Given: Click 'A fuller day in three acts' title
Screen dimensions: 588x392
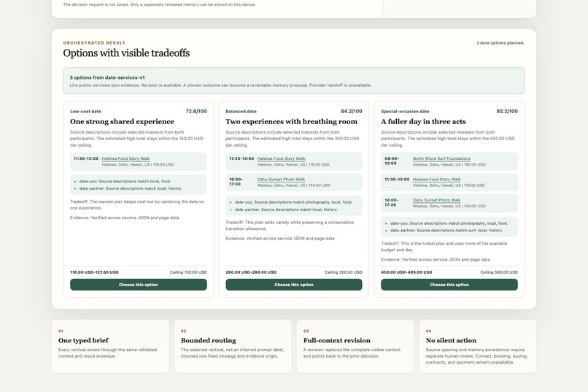Looking at the screenshot, I should click(x=423, y=121).
